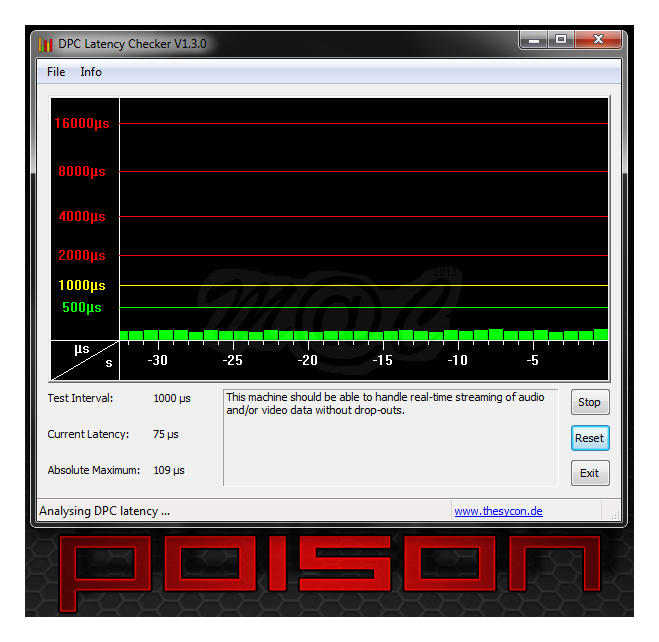Click the Reset button
The width and height of the screenshot is (659, 642).
589,438
